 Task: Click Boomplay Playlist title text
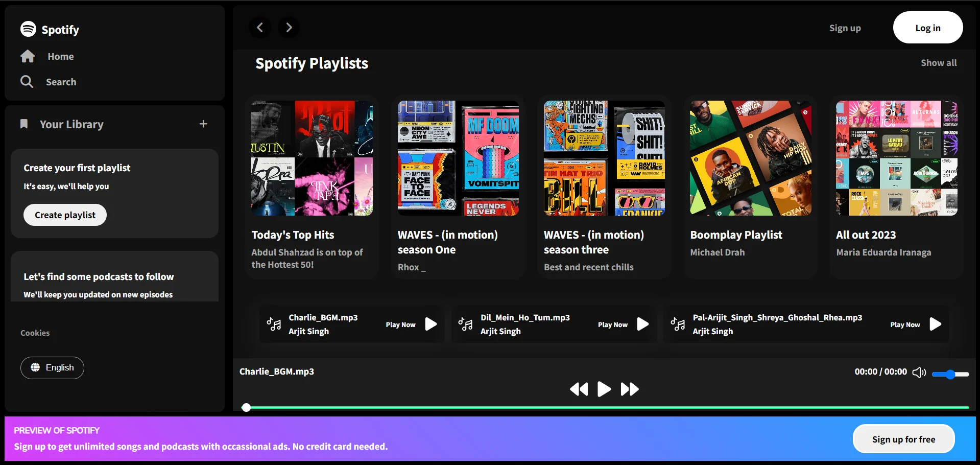click(736, 235)
